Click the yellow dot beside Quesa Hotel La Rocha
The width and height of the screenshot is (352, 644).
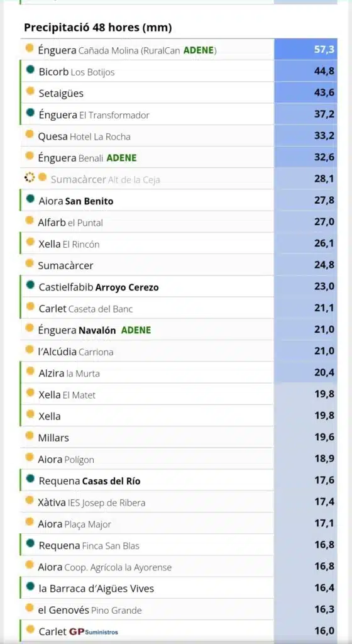29,135
